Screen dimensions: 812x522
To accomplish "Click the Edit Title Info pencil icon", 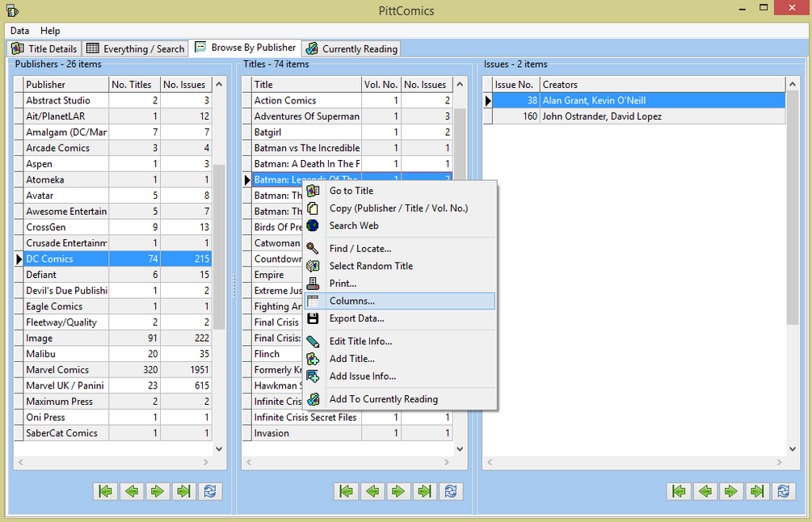I will 313,341.
